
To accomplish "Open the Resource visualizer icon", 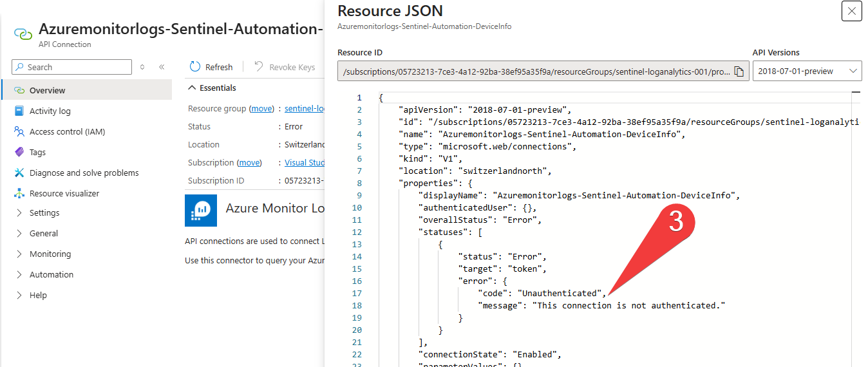I will pos(19,193).
